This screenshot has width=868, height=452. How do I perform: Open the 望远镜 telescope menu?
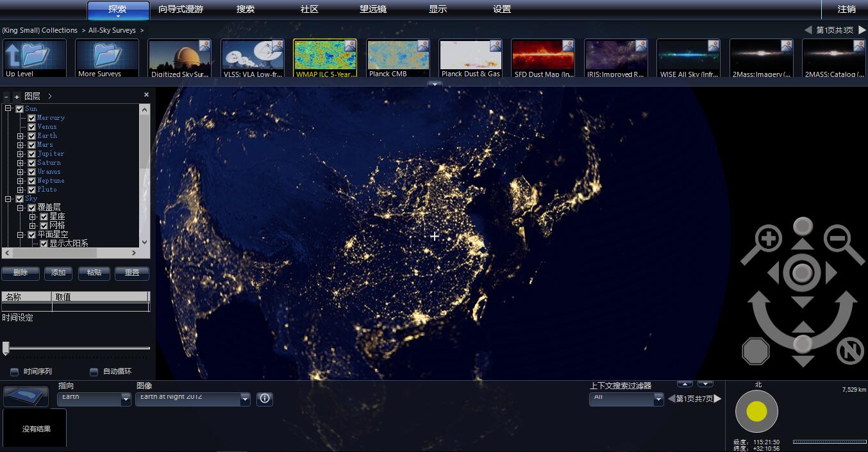tap(374, 10)
